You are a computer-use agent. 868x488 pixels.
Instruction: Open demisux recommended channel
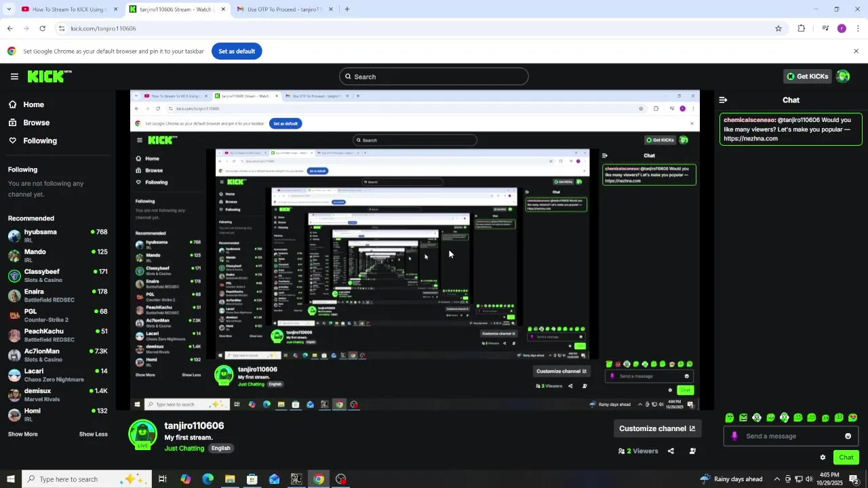[x=58, y=395]
